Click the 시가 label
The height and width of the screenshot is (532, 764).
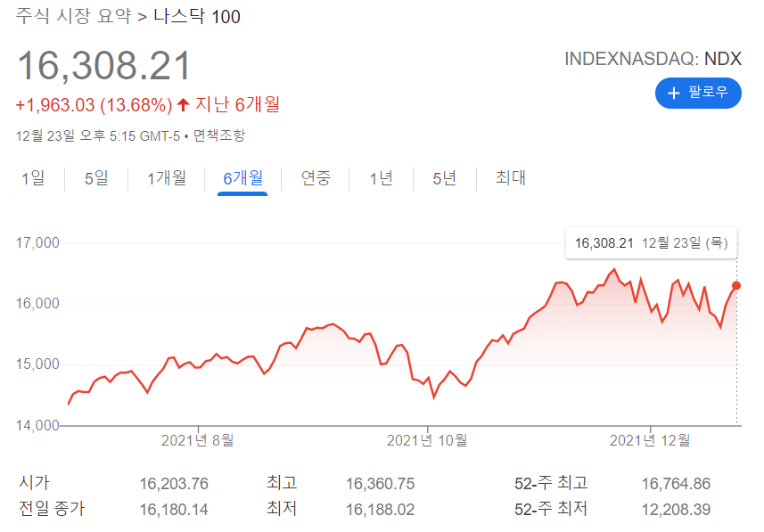click(x=34, y=483)
